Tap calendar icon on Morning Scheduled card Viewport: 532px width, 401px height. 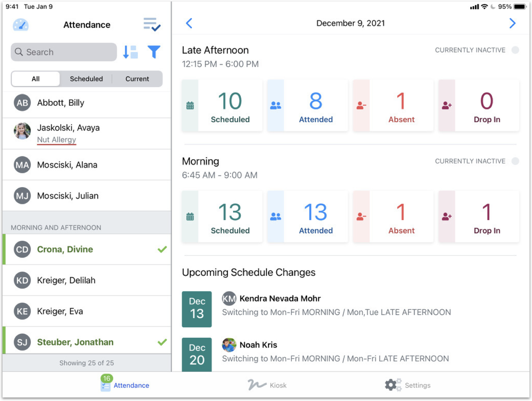tap(190, 217)
